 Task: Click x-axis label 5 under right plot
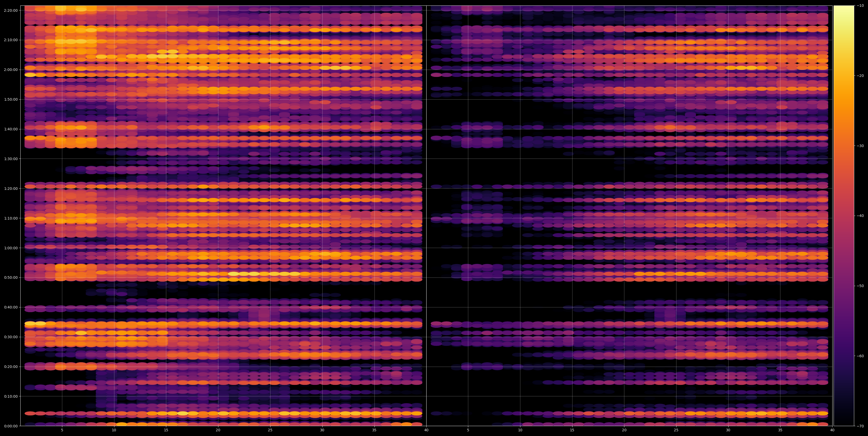pyautogui.click(x=468, y=430)
